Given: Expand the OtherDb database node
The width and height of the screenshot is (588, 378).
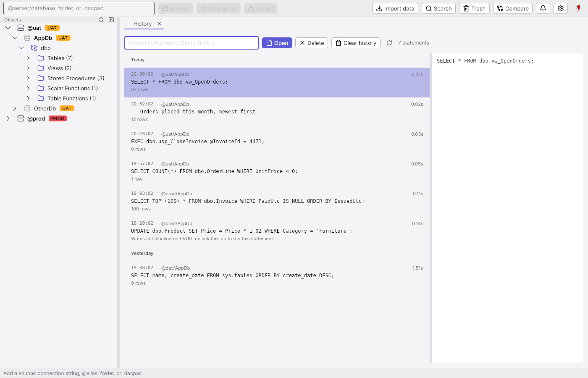Looking at the screenshot, I should [x=15, y=108].
